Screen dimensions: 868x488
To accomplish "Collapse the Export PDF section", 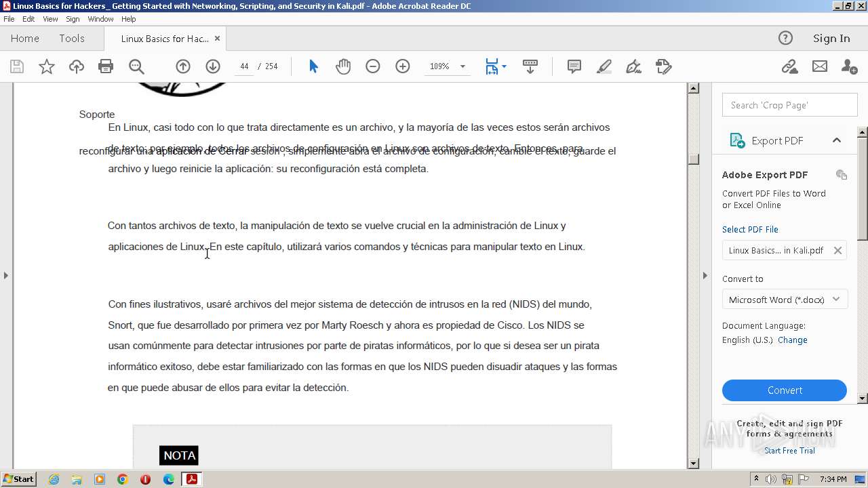I will (x=837, y=140).
